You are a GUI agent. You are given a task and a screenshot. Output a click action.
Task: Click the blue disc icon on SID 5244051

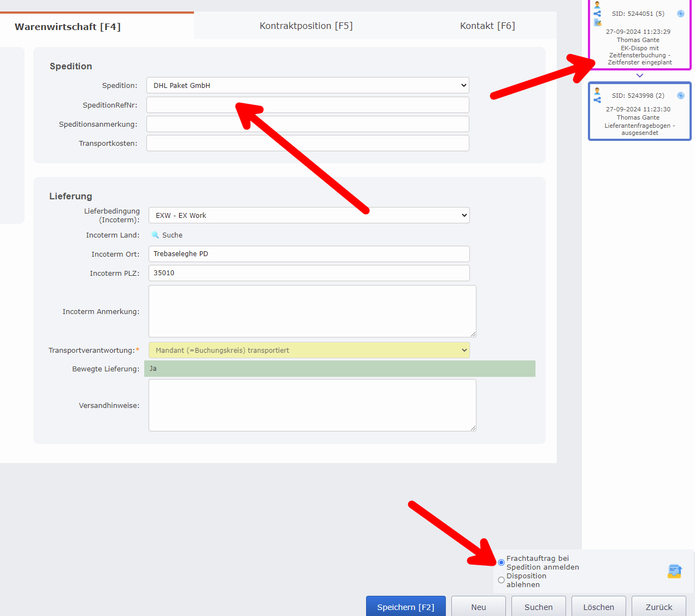pyautogui.click(x=680, y=14)
